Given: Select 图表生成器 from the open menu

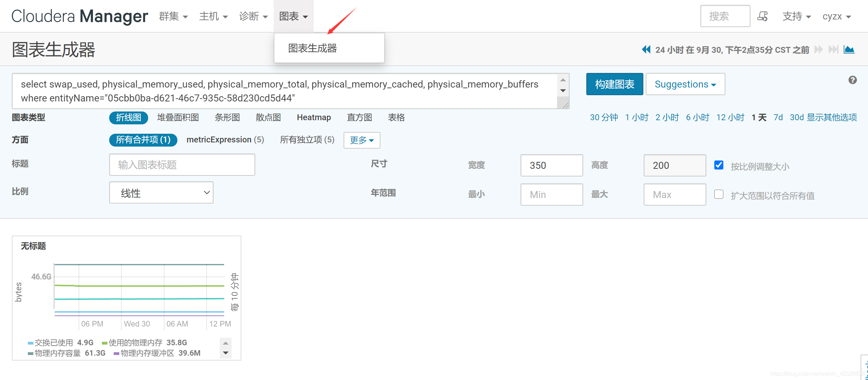Looking at the screenshot, I should pos(312,48).
